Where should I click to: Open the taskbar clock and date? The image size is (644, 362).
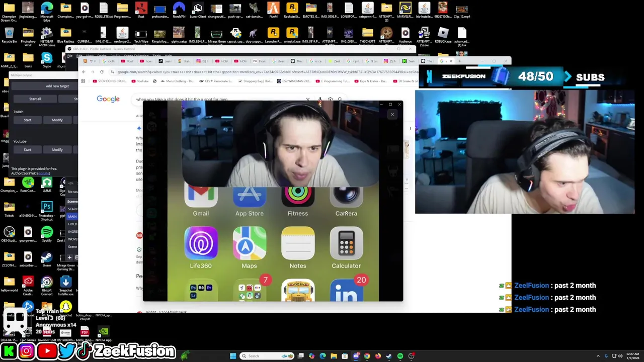tap(633, 356)
